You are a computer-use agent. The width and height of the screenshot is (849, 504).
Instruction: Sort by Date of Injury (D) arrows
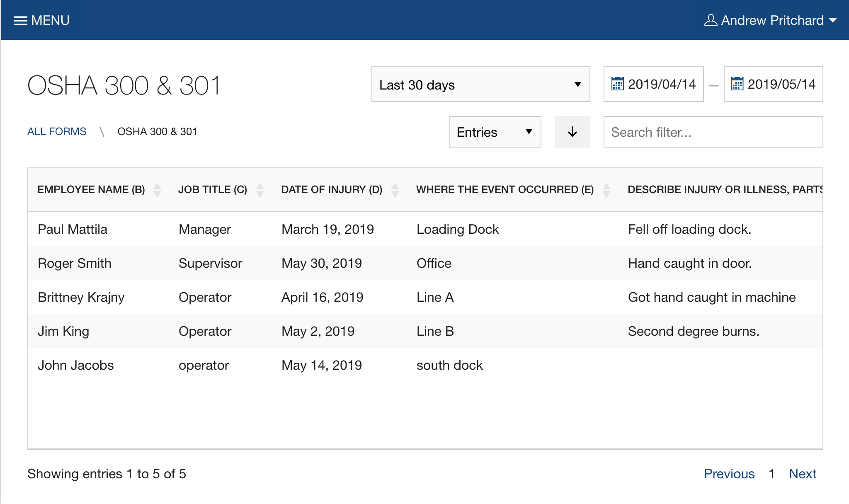[x=395, y=190]
